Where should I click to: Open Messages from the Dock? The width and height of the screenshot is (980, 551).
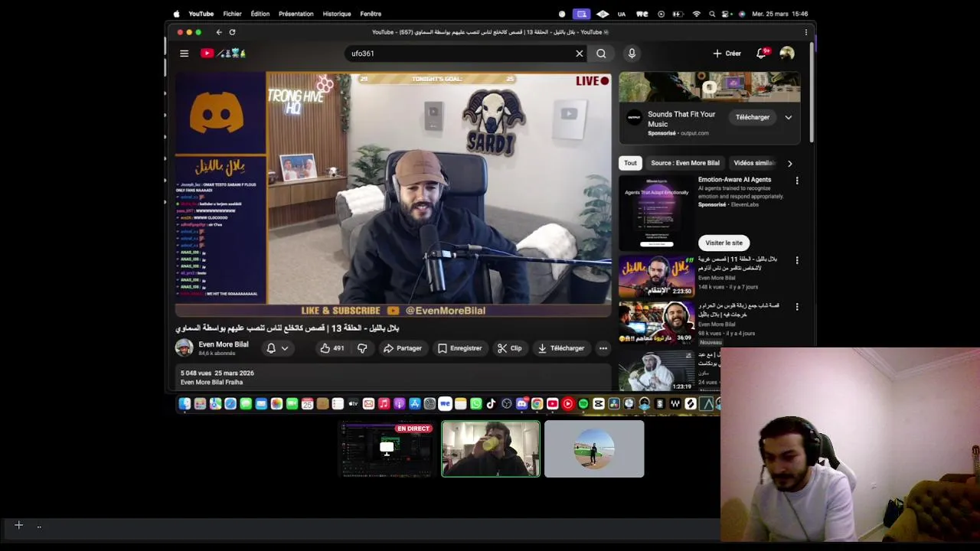point(246,403)
